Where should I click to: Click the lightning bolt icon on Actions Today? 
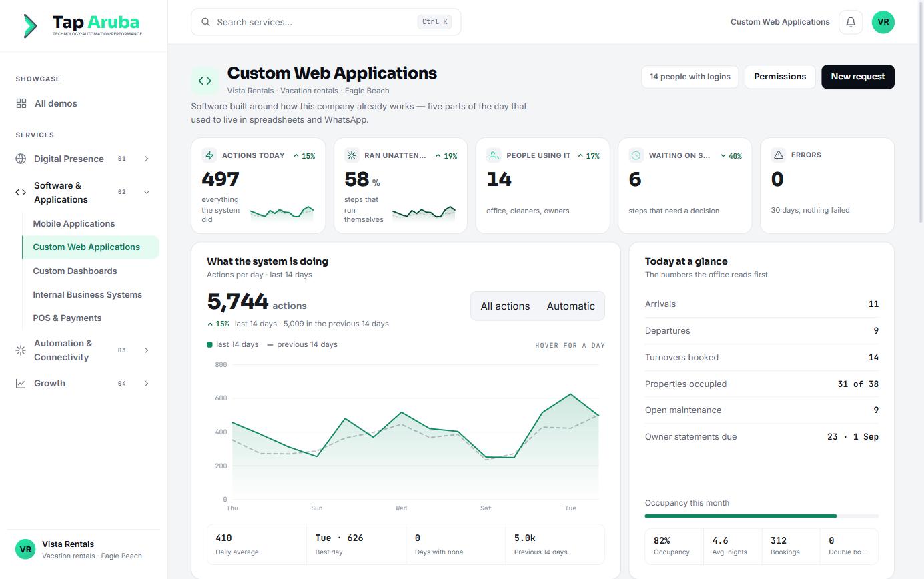pyautogui.click(x=209, y=155)
